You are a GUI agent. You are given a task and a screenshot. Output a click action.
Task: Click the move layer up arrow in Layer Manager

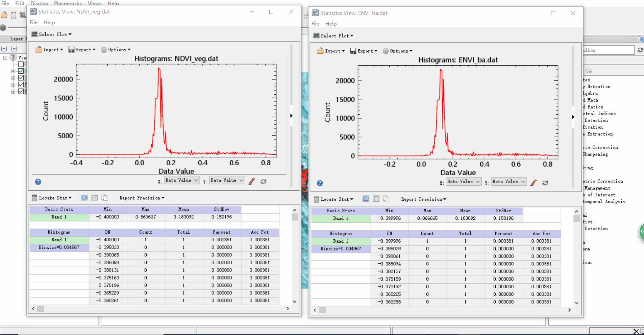tap(4, 49)
